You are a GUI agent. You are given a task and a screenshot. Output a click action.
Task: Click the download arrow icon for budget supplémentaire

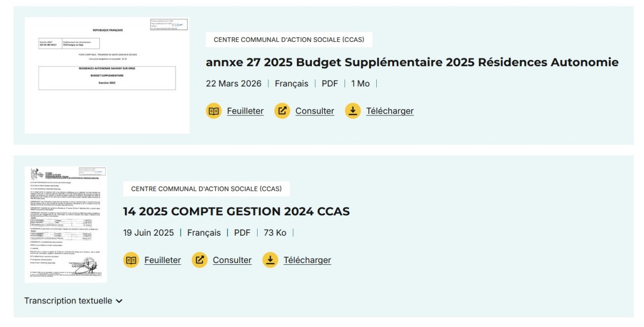click(x=354, y=111)
